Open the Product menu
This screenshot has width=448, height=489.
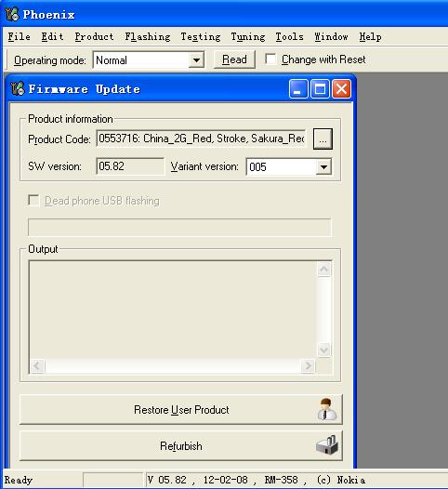click(x=94, y=37)
